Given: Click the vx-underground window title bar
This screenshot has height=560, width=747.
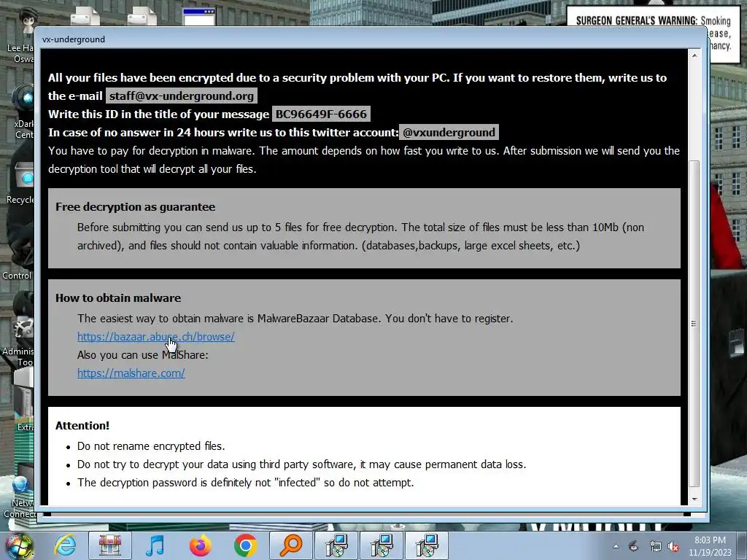Looking at the screenshot, I should point(371,39).
